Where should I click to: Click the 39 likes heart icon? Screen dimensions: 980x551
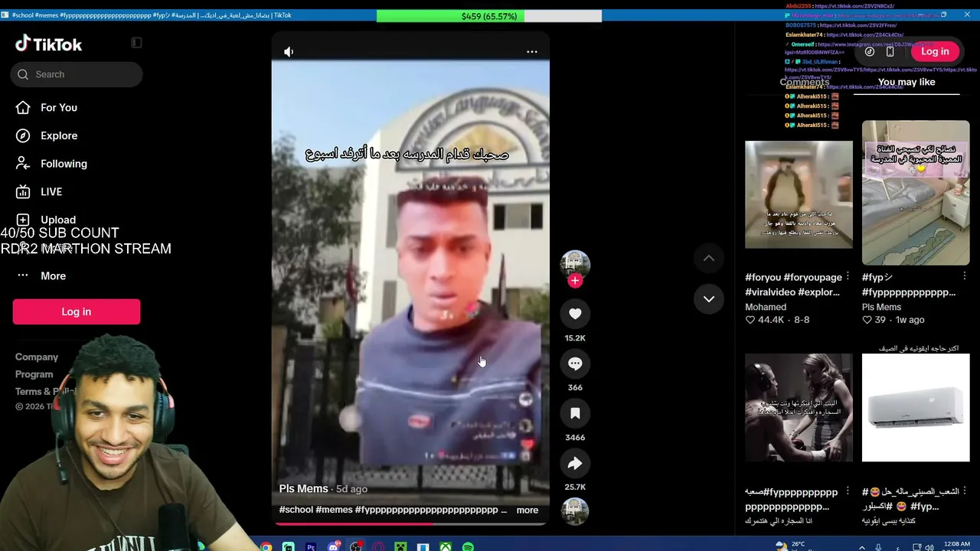867,320
